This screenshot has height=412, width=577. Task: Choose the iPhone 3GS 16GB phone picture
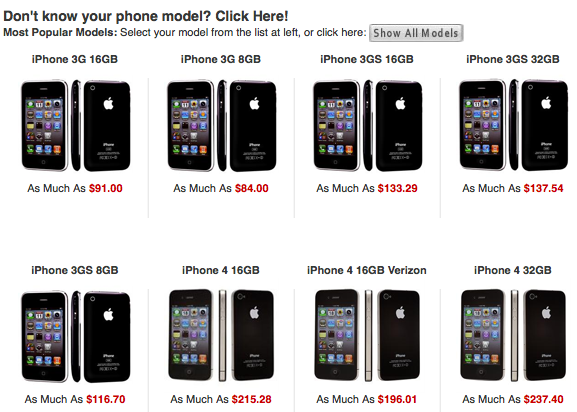pyautogui.click(x=368, y=125)
